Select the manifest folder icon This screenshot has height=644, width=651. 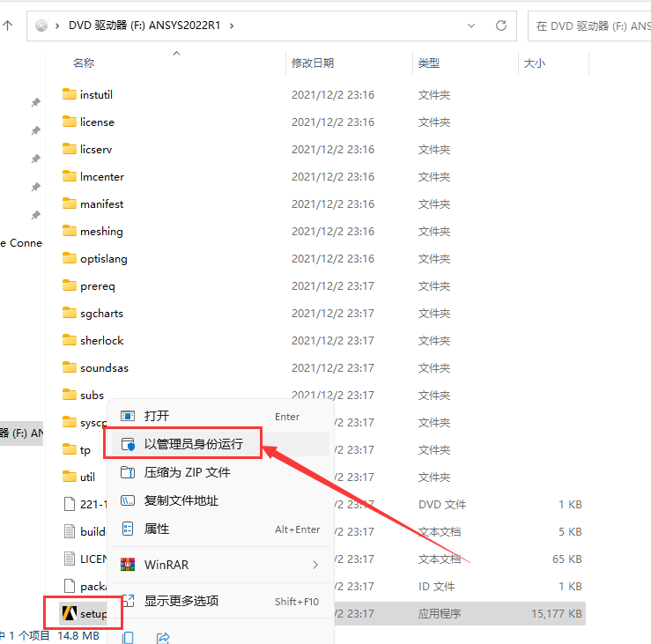(x=70, y=204)
